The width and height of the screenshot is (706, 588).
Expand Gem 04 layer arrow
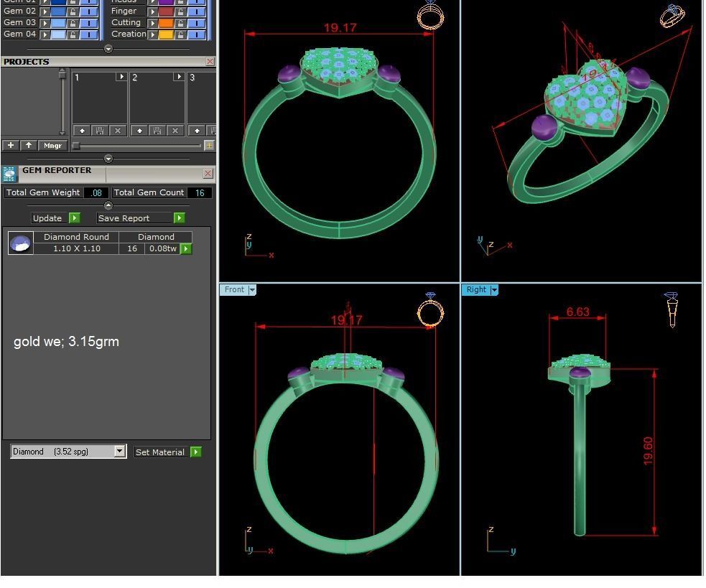[45, 34]
